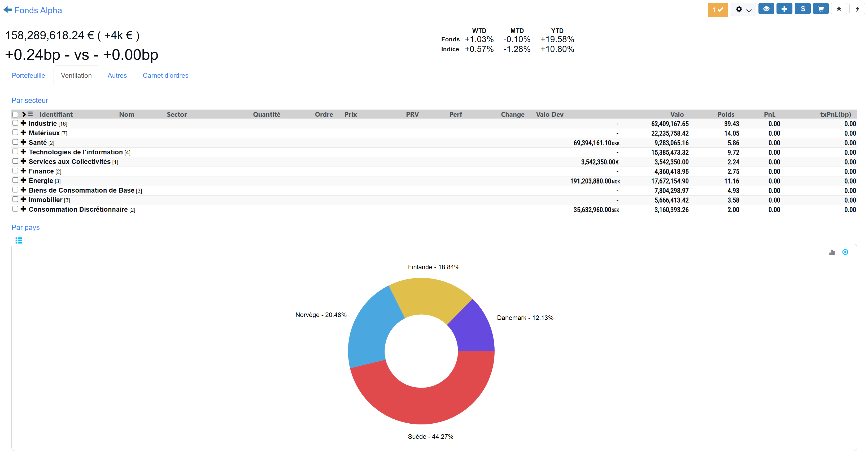Open the gear settings dropdown

pos(743,10)
